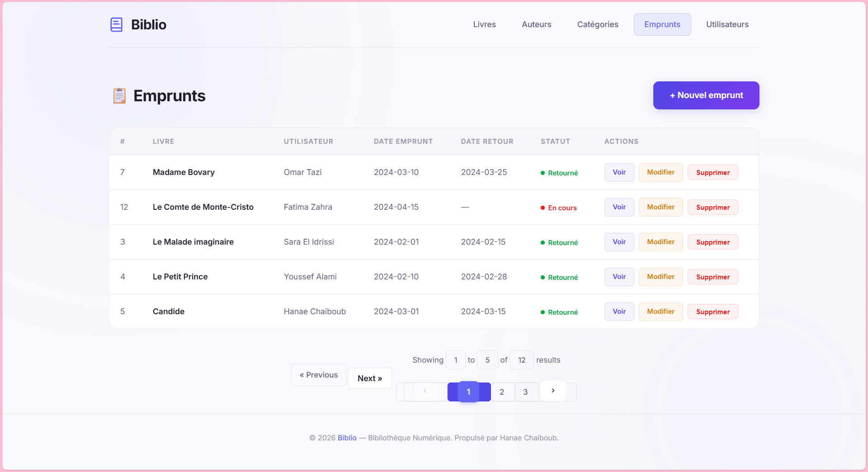The image size is (868, 472).
Task: Edit the Candide loan entry
Action: click(x=660, y=312)
